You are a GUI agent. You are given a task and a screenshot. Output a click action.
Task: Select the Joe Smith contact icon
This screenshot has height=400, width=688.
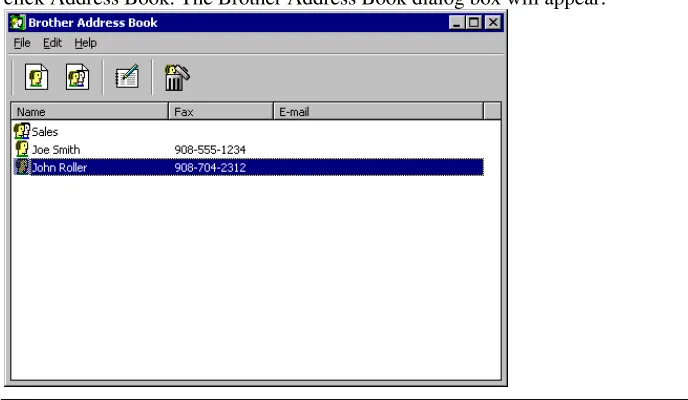pyautogui.click(x=22, y=149)
